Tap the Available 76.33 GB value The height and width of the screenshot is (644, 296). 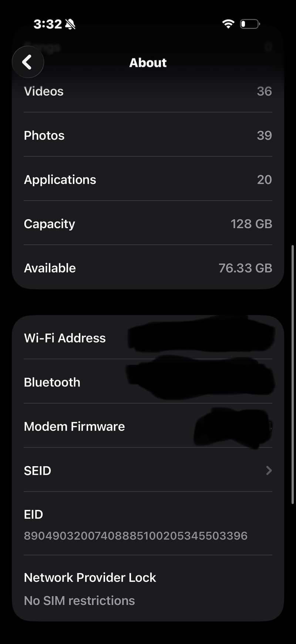click(245, 268)
